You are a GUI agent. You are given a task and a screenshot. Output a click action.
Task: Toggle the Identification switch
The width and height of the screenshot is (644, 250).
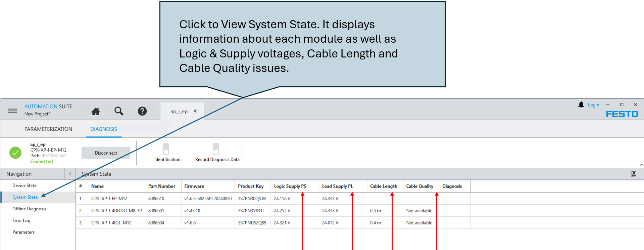(x=166, y=149)
